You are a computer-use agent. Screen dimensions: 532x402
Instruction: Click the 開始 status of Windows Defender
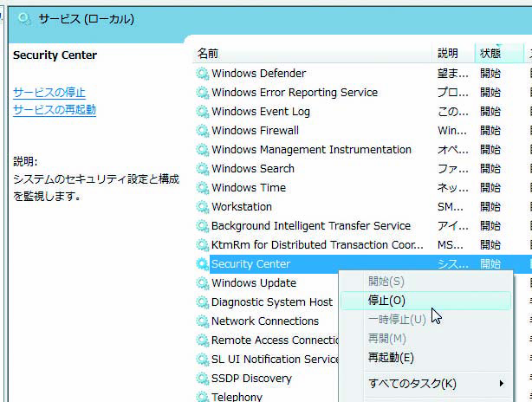[x=490, y=74]
